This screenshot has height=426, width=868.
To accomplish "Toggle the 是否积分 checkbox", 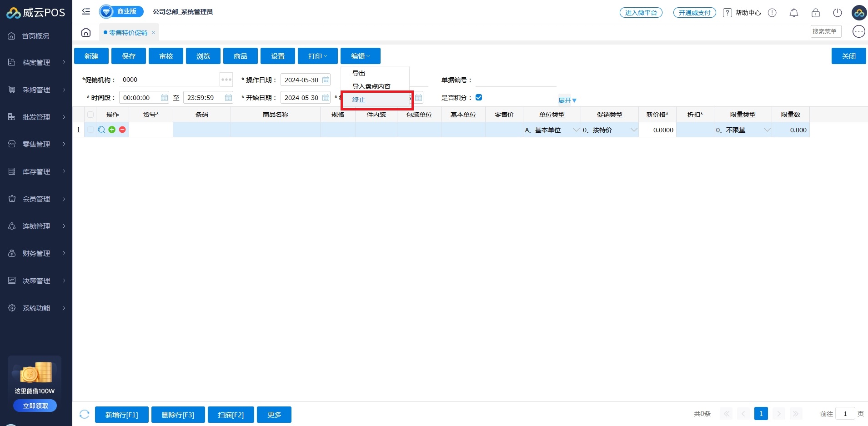I will pyautogui.click(x=478, y=97).
